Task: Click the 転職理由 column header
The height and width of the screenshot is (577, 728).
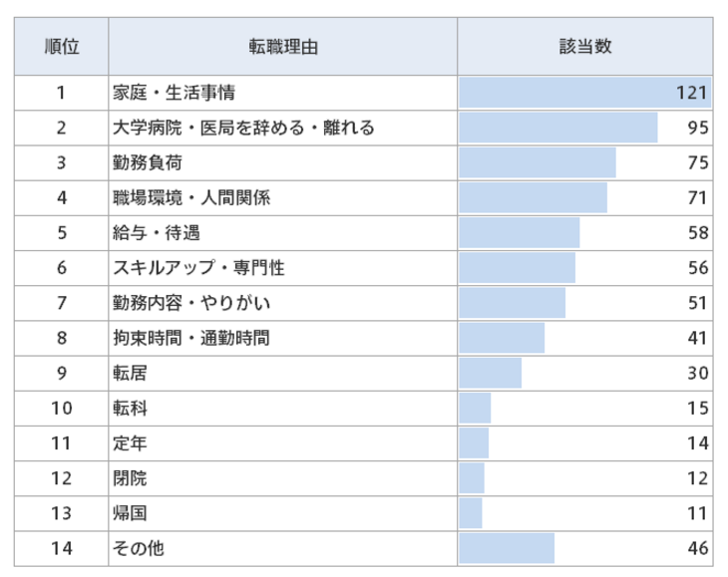Action: point(283,47)
